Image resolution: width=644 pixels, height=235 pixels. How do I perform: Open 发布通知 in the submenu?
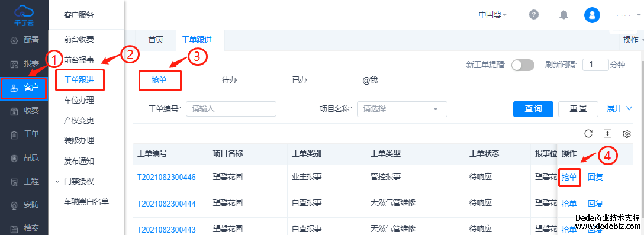click(79, 161)
